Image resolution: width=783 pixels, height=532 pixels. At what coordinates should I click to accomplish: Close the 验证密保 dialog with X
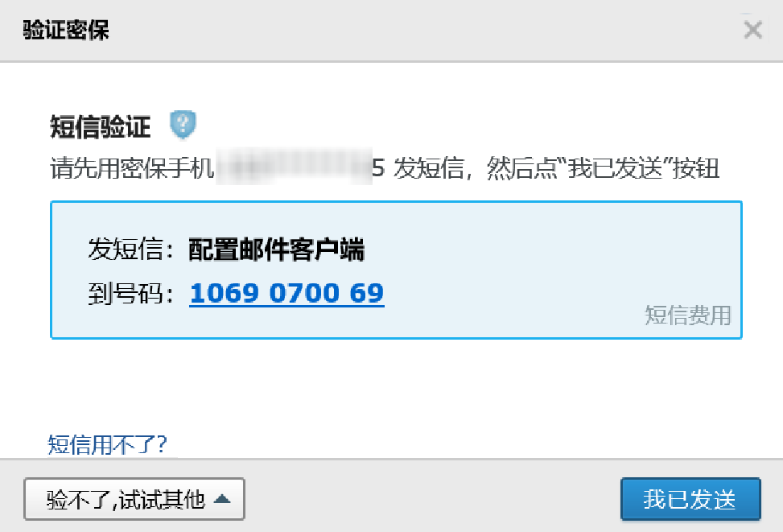click(752, 30)
